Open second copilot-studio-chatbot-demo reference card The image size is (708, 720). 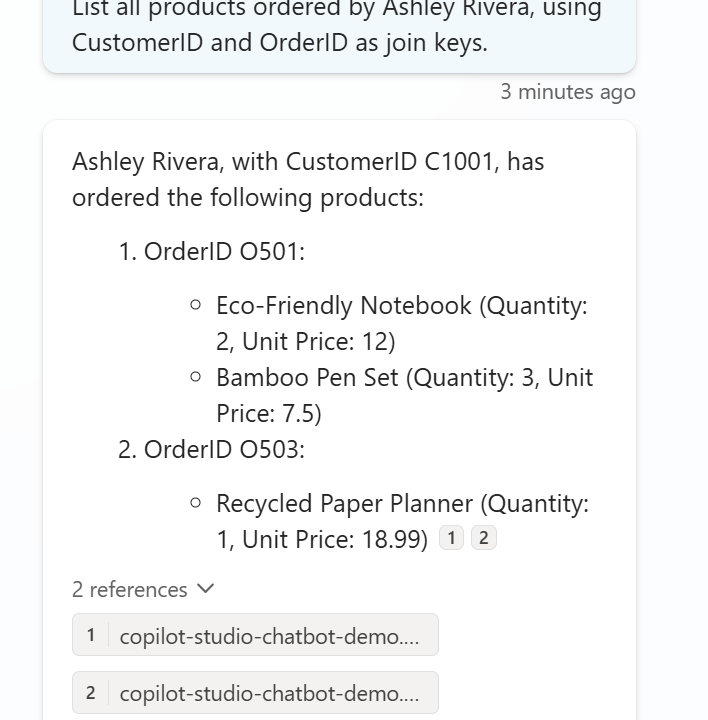[x=255, y=693]
